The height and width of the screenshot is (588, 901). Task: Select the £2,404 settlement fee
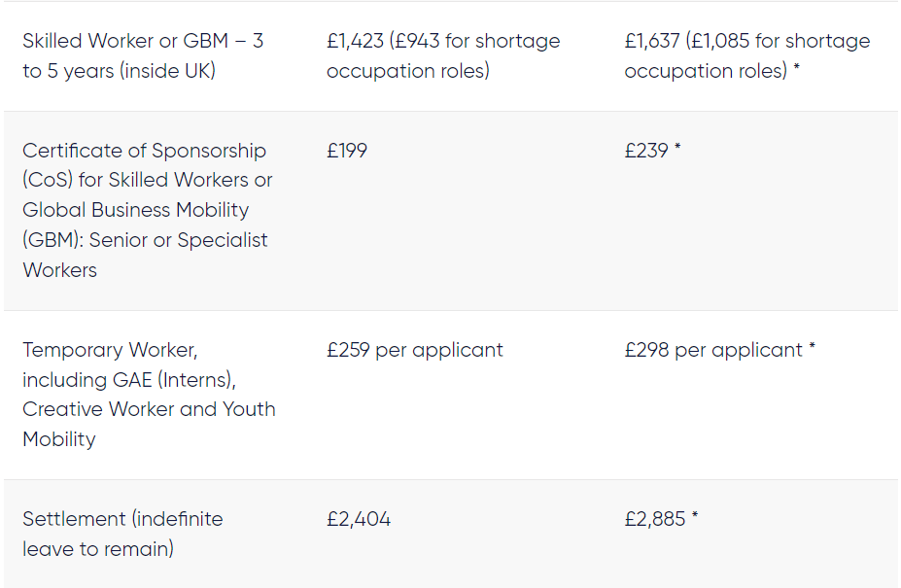pyautogui.click(x=359, y=519)
